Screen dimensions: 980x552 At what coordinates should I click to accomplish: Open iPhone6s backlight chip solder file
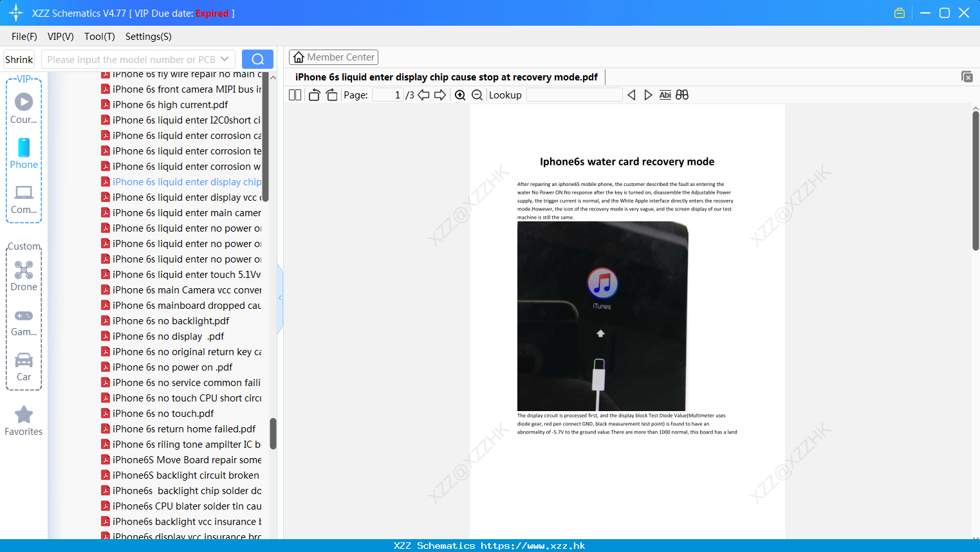(181, 491)
